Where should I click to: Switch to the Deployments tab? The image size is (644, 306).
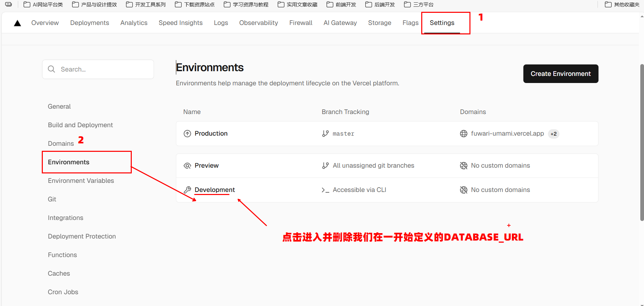pos(90,23)
